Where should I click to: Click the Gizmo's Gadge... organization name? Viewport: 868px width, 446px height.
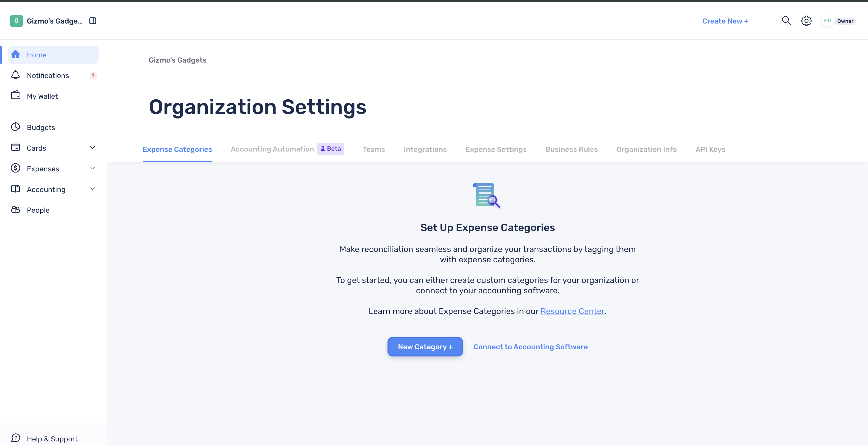point(55,21)
